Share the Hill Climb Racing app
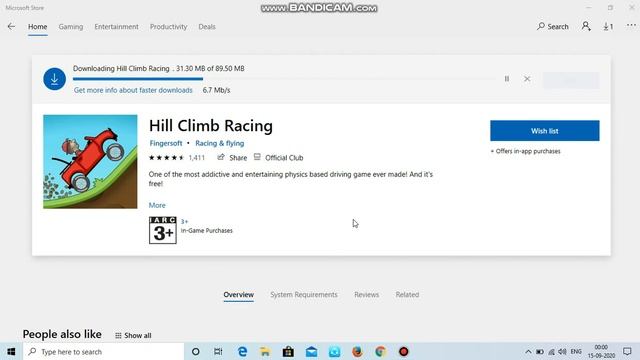Screen dimensions: 640x360 (x=232, y=158)
